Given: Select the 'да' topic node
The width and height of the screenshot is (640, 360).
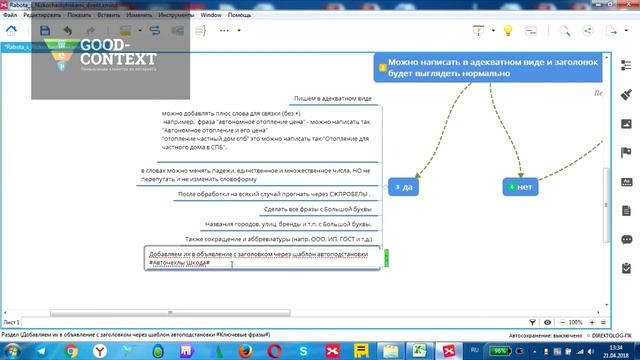Looking at the screenshot, I should pyautogui.click(x=403, y=187).
